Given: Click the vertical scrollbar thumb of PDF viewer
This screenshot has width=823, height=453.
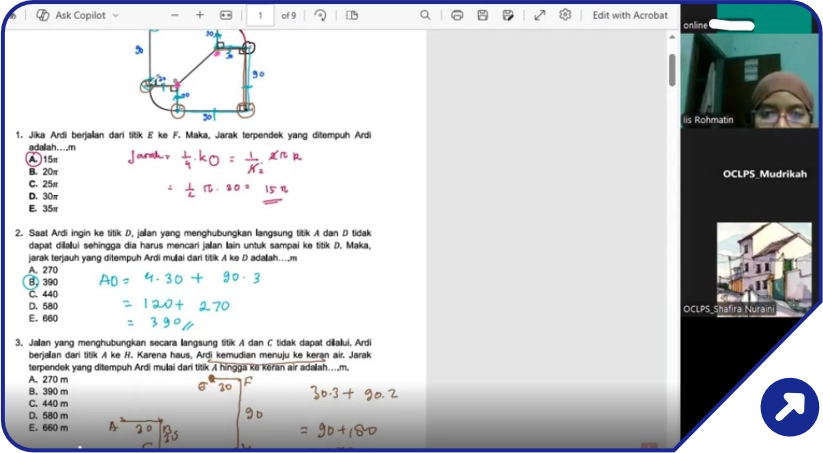Looking at the screenshot, I should [672, 69].
